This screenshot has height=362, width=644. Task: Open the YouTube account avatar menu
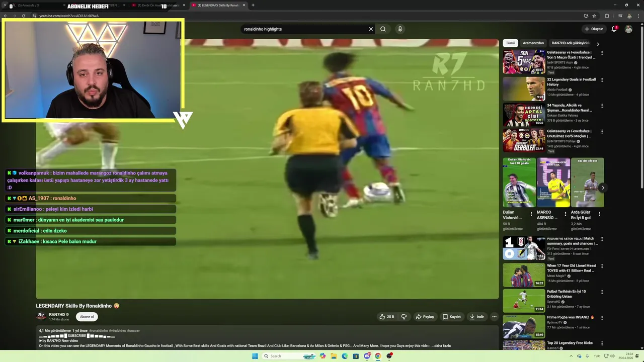point(628,29)
